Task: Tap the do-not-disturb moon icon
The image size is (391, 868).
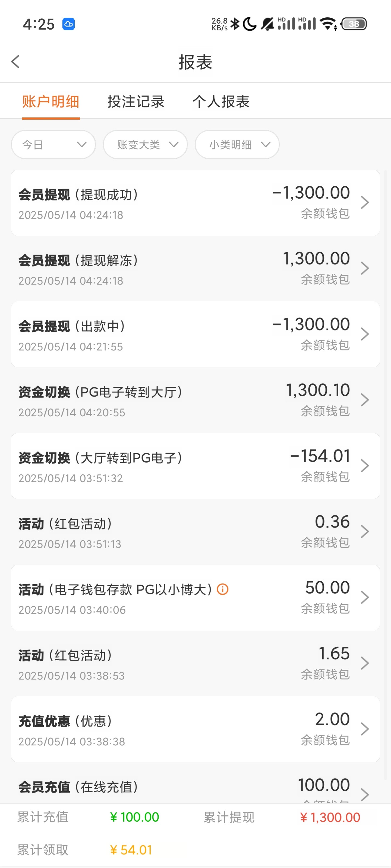Action: pos(250,24)
